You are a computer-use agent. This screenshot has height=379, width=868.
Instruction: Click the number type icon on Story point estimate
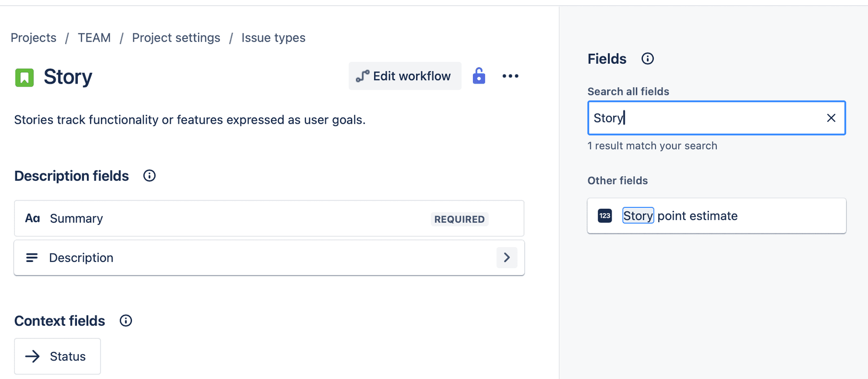pos(604,215)
